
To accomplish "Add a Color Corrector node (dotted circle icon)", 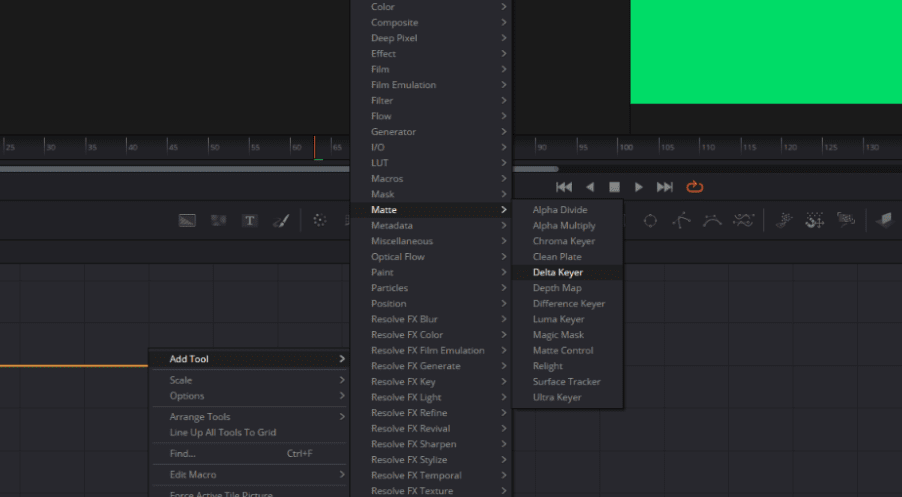I will (320, 220).
